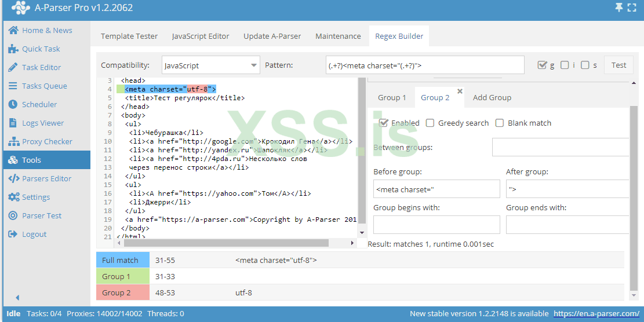This screenshot has width=644, height=322.
Task: Open the en.a-parser.com link
Action: 596,314
